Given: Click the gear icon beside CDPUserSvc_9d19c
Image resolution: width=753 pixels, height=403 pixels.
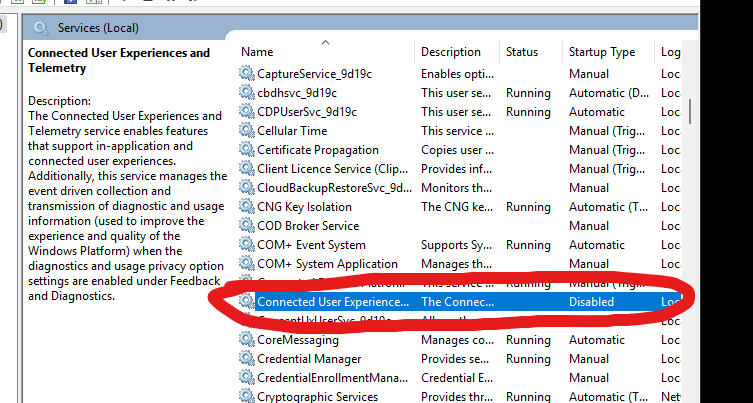Looking at the screenshot, I should [246, 111].
